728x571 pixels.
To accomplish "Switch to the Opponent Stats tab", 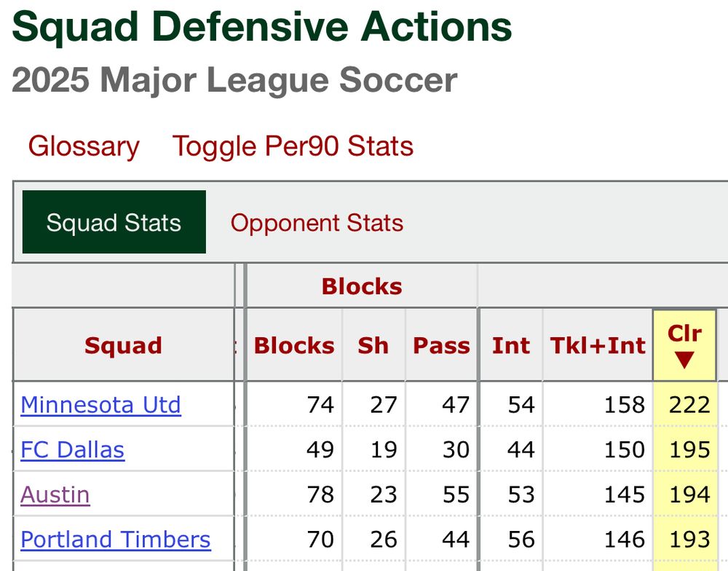I will click(317, 223).
